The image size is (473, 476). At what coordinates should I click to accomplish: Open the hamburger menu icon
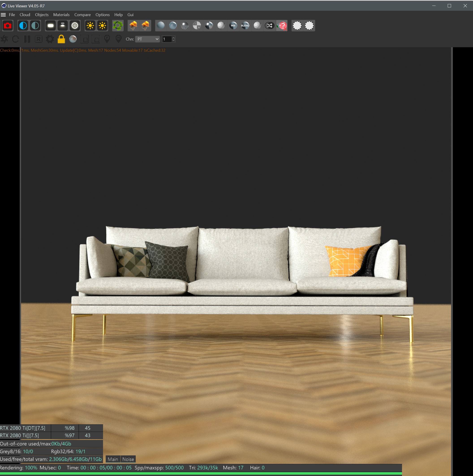3,15
